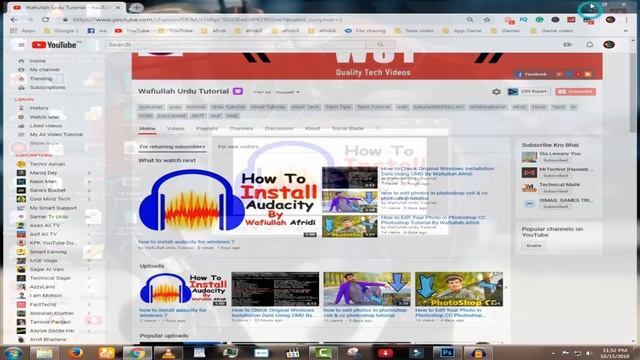
Task: Open How to Check Original Windows Installation video link
Action: tap(437, 171)
